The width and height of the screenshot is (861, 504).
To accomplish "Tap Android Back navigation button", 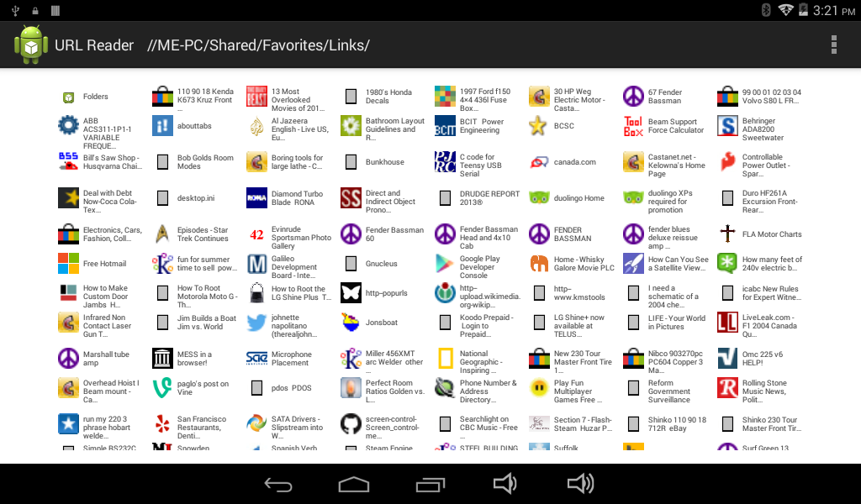I will (278, 484).
